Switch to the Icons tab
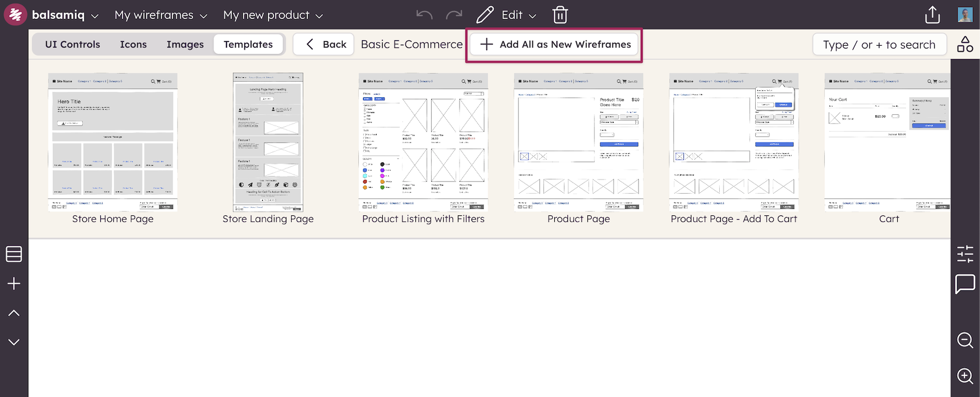This screenshot has width=980, height=397. 133,45
